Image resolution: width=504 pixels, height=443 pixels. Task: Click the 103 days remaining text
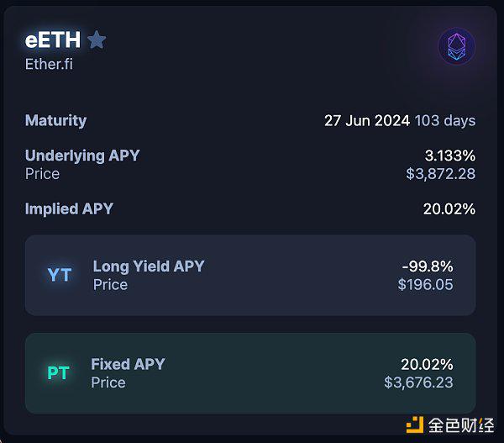pos(445,120)
